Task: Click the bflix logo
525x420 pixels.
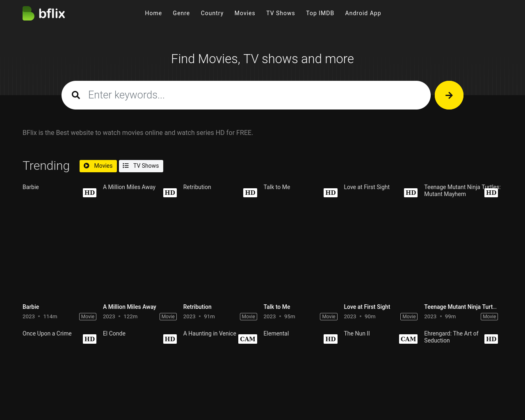Action: coord(44,13)
